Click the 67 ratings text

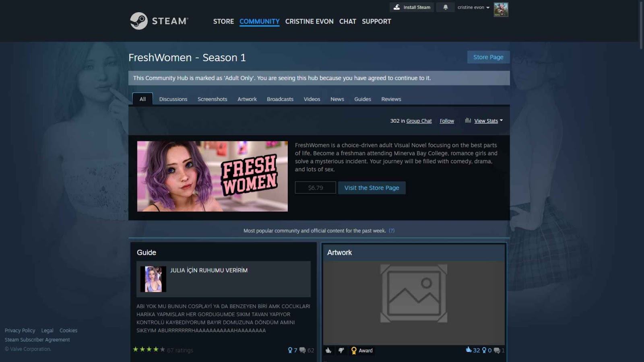pos(180,350)
